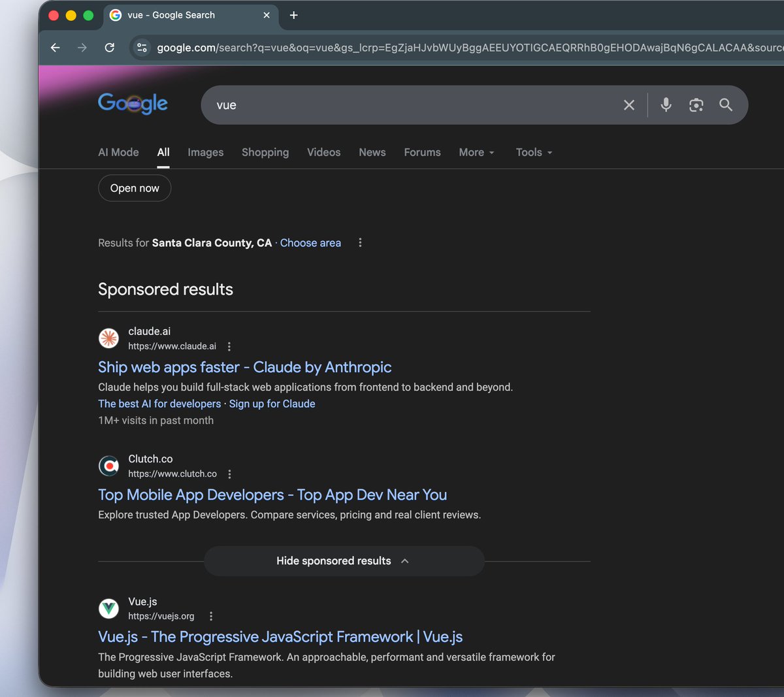Viewport: 784px width, 697px height.
Task: Toggle the Open now filter chip
Action: [135, 188]
